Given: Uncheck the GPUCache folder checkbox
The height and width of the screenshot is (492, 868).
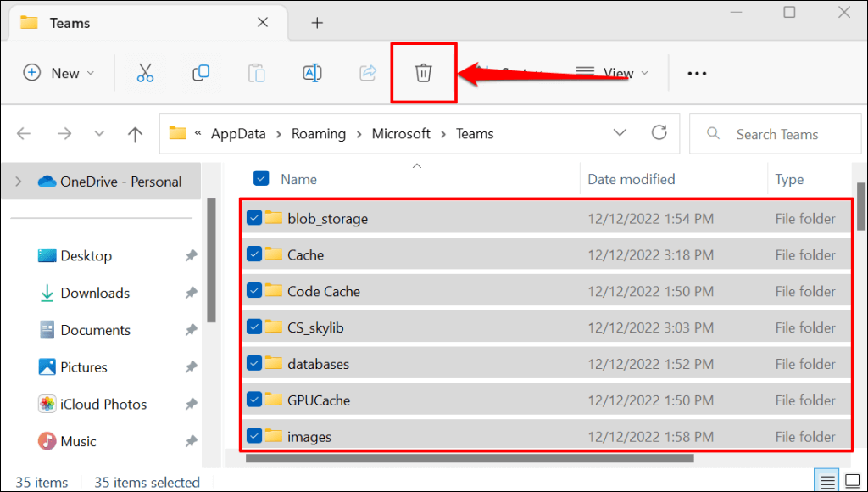Looking at the screenshot, I should click(254, 400).
